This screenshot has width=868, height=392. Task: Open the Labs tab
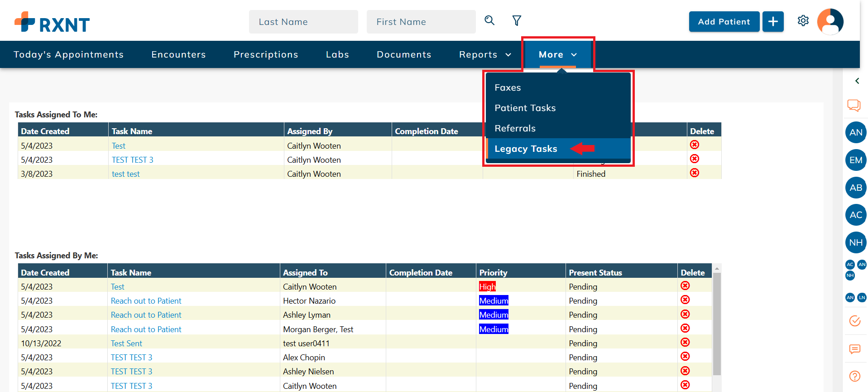pos(337,54)
